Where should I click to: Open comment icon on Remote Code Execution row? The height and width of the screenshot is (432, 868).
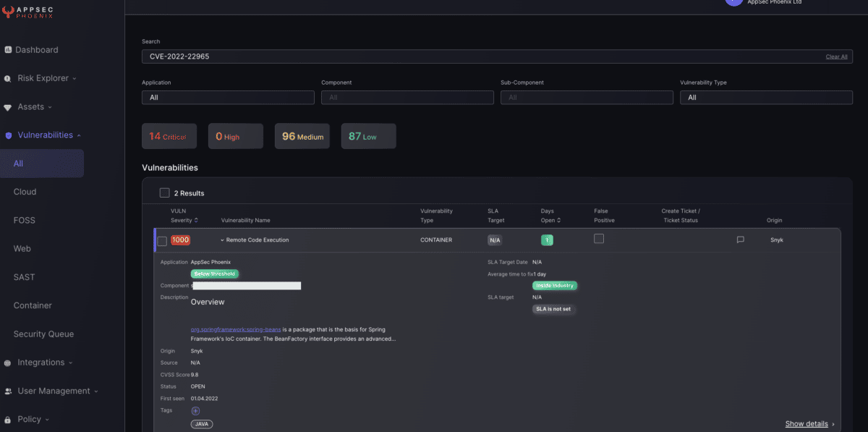pyautogui.click(x=740, y=240)
